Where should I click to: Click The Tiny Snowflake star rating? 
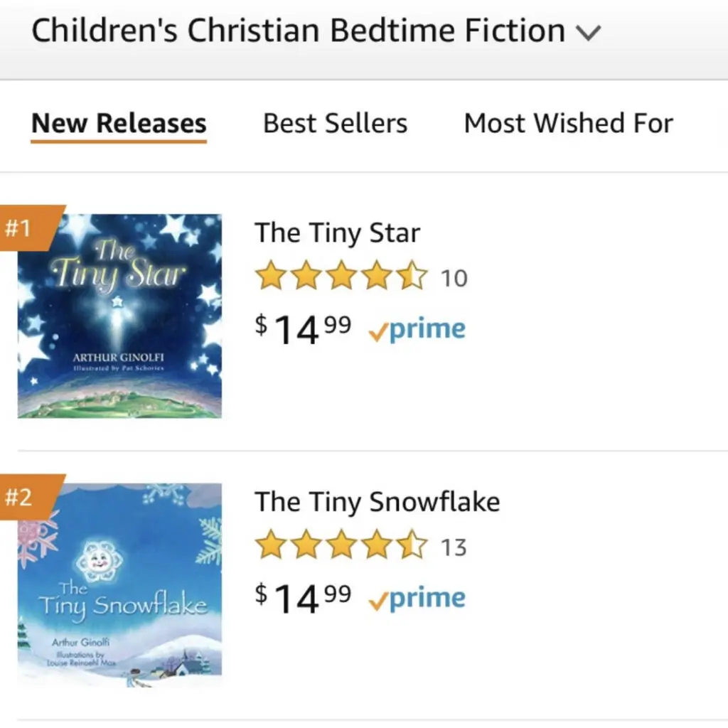click(x=341, y=545)
